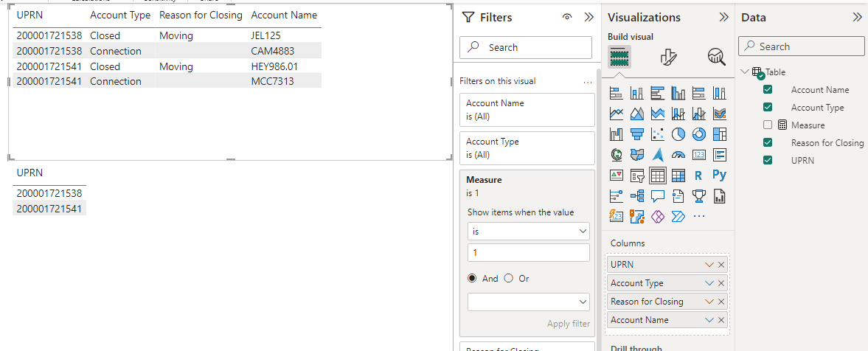Click the ellipsis to get more visuals

tap(699, 216)
